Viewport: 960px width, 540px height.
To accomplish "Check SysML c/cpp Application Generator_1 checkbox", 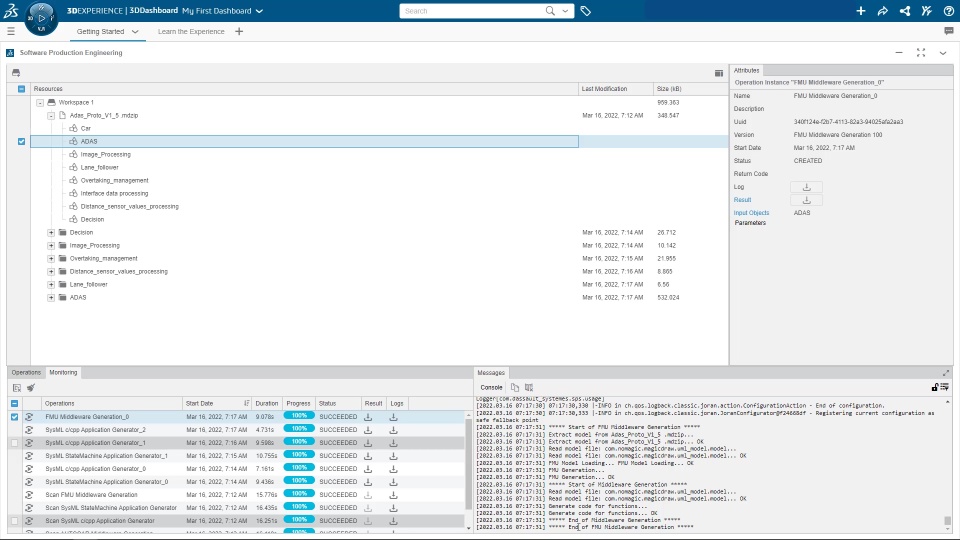I will (x=15, y=443).
